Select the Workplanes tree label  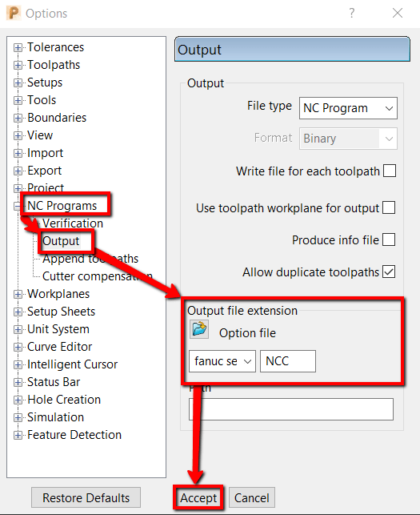pyautogui.click(x=58, y=294)
